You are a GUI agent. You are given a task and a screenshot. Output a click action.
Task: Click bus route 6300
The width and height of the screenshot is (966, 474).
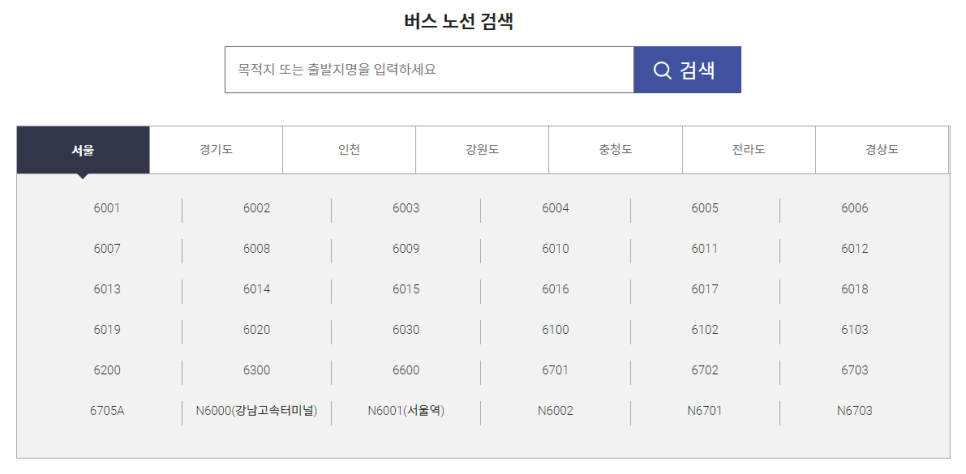pos(256,370)
